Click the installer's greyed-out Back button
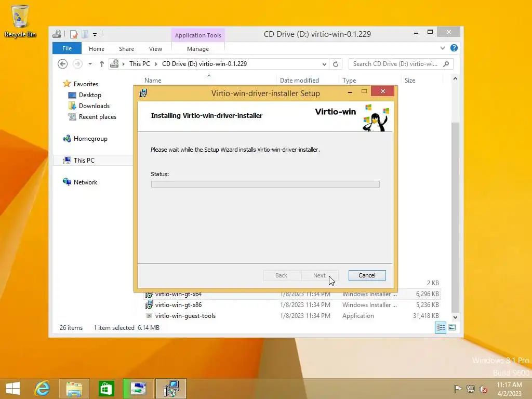 pyautogui.click(x=281, y=275)
